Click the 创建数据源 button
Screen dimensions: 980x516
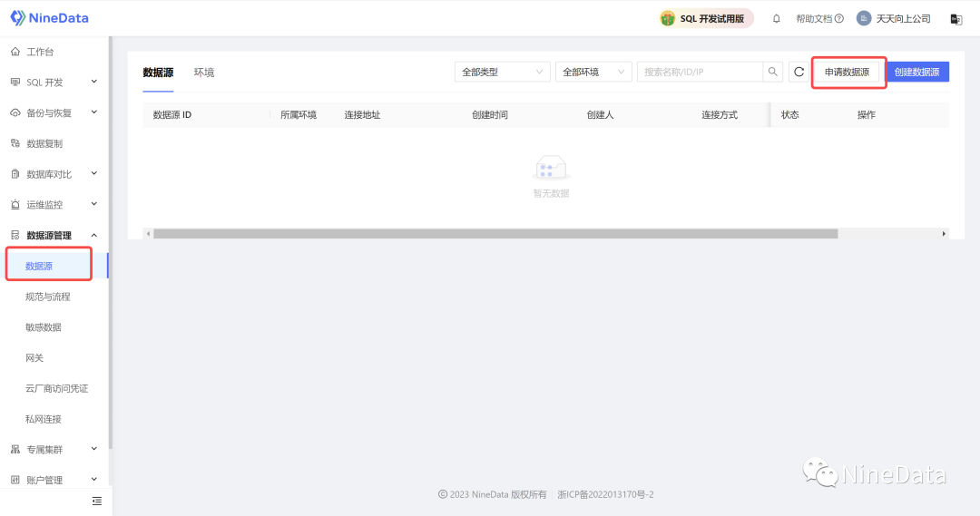(916, 72)
